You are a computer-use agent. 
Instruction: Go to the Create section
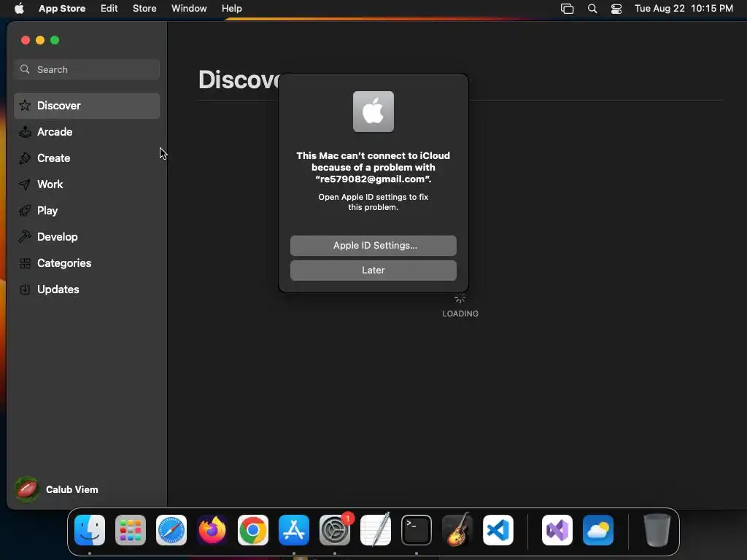[87, 158]
